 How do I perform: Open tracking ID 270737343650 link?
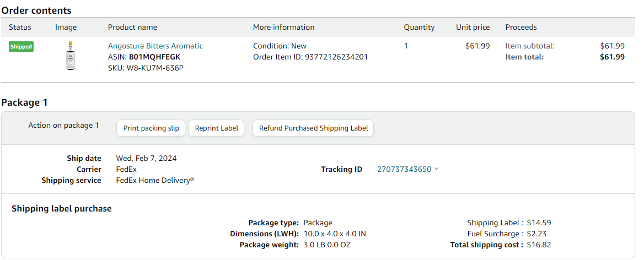coord(404,169)
